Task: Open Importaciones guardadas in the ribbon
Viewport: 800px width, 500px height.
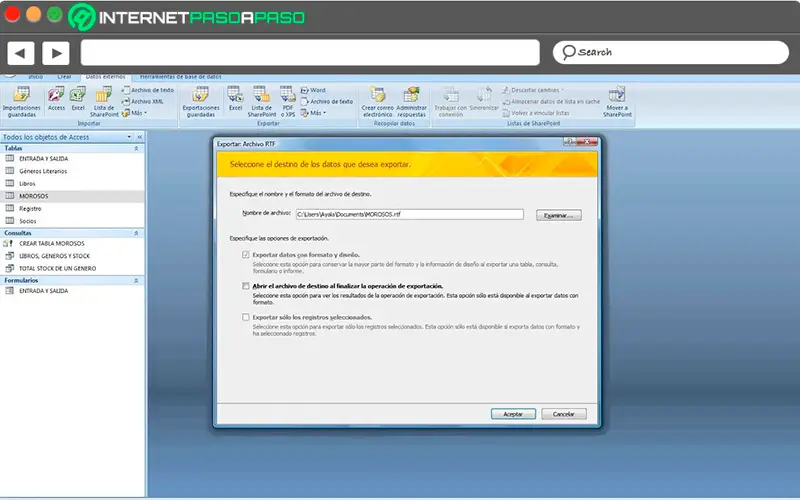Action: [21, 102]
